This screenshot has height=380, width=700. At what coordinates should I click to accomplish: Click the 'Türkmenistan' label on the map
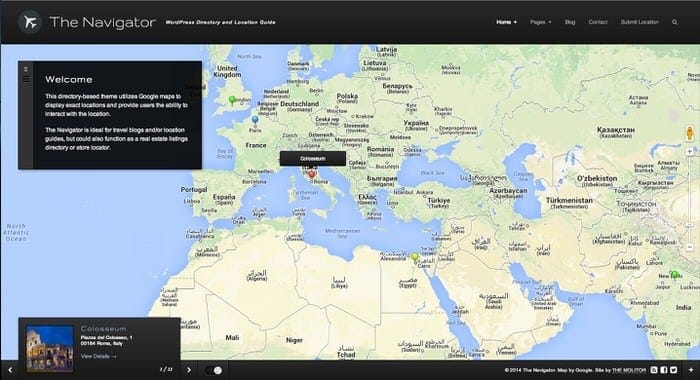coord(569,200)
